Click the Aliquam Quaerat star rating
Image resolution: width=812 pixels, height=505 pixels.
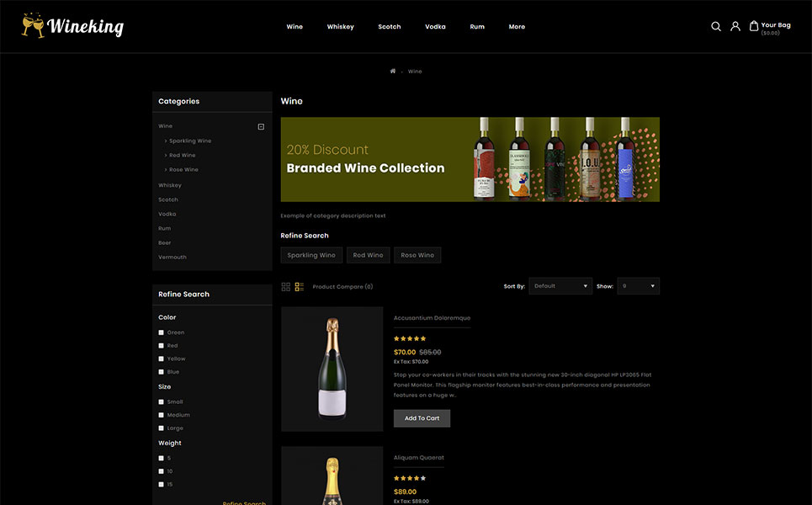click(410, 478)
